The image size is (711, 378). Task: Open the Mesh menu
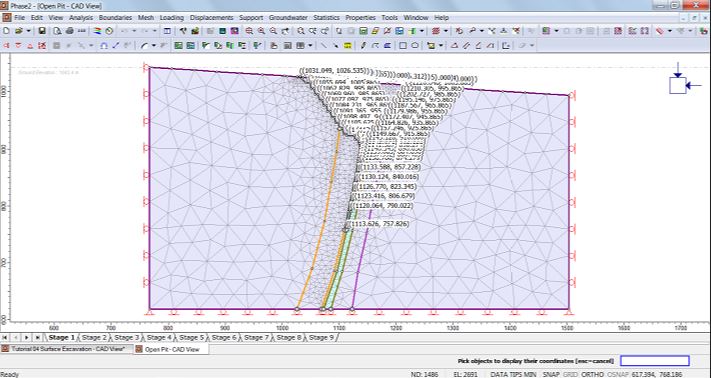(146, 18)
